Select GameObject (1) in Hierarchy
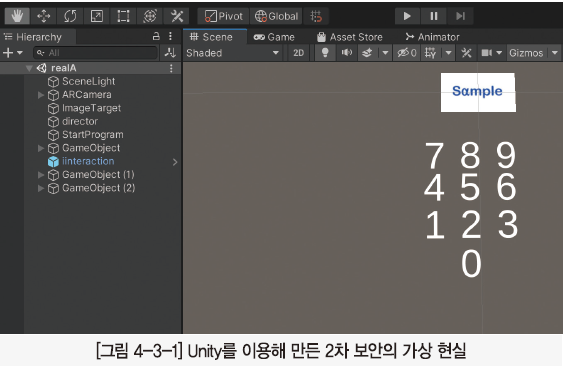Screen dimensions: 566x368 click(98, 175)
